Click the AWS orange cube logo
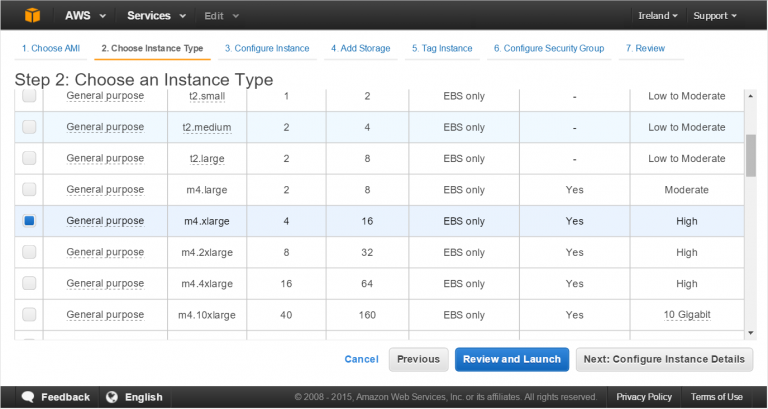This screenshot has height=409, width=768. click(x=32, y=16)
